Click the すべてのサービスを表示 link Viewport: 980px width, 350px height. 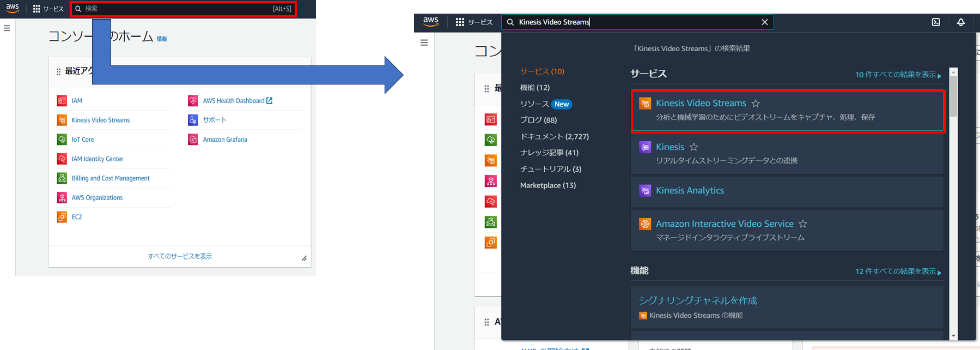tap(180, 256)
